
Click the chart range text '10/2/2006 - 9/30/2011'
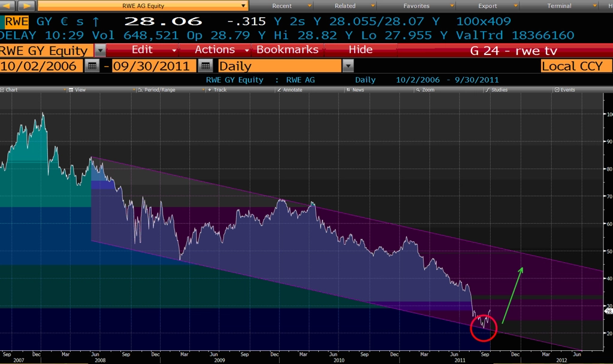click(x=447, y=80)
